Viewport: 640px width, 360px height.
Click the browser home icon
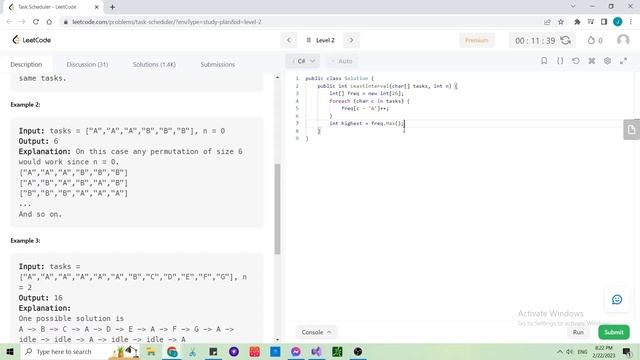(49, 22)
